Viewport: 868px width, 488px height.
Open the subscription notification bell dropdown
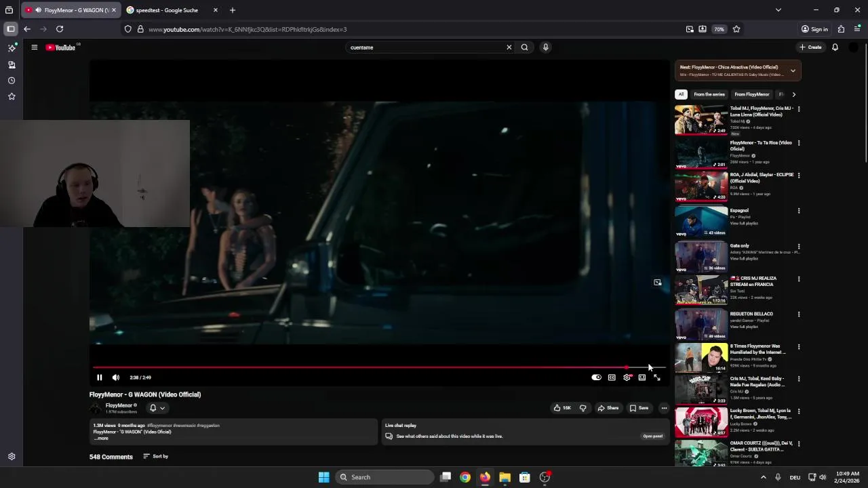[157, 408]
